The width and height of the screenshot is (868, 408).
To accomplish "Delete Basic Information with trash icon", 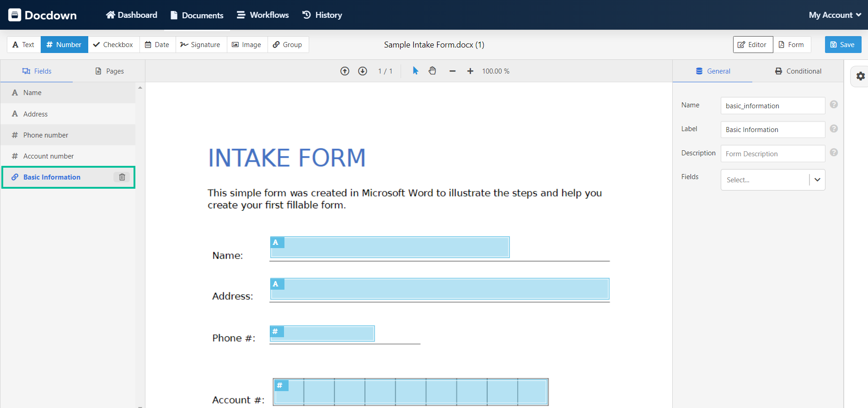I will tap(122, 177).
